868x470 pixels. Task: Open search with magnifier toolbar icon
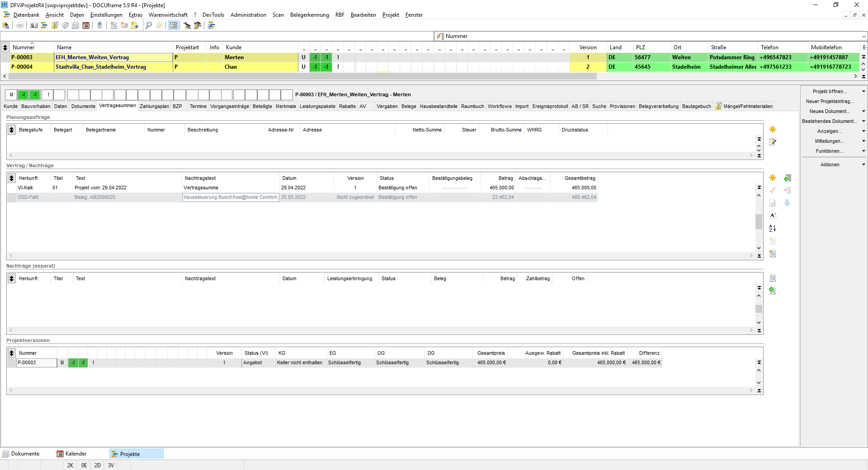coord(149,26)
